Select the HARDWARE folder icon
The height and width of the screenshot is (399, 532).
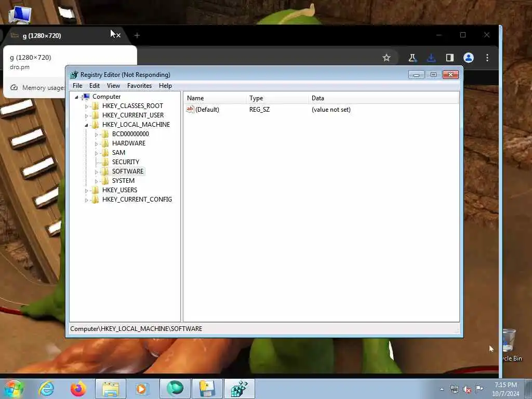point(105,143)
